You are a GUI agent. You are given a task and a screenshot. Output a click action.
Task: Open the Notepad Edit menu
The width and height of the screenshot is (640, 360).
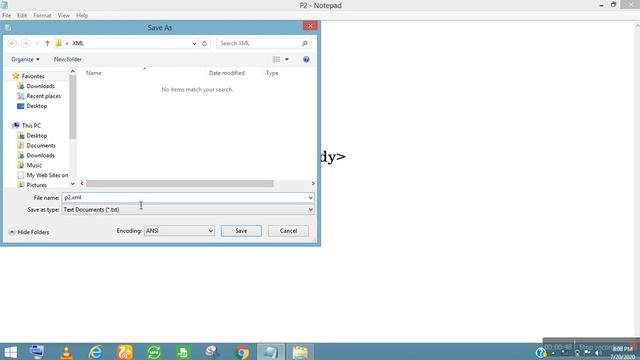tap(22, 16)
